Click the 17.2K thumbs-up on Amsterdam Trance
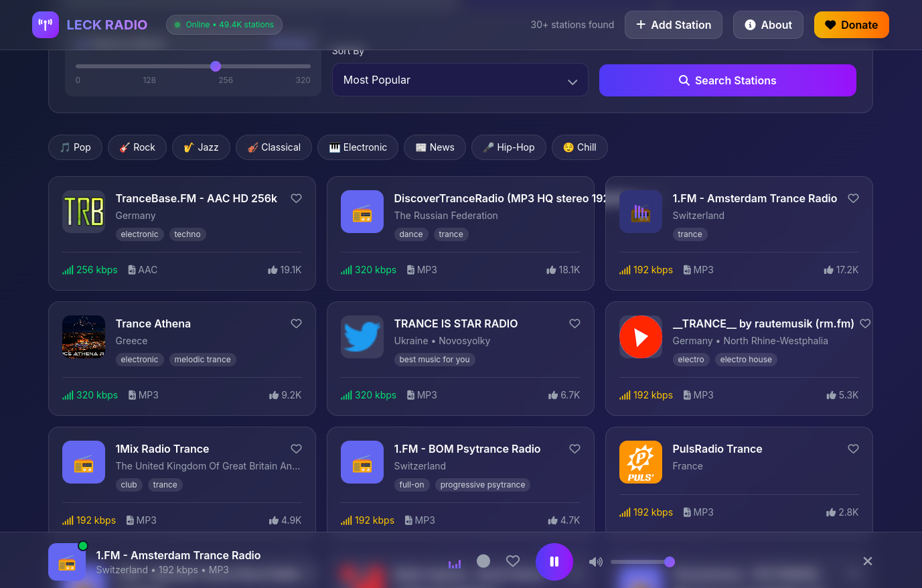 (841, 270)
